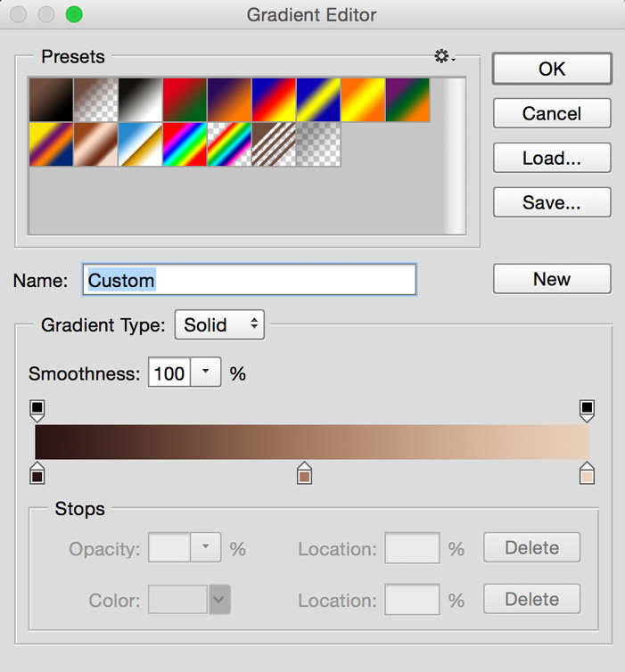Click the Name field containing Custom
The image size is (625, 672).
249,280
